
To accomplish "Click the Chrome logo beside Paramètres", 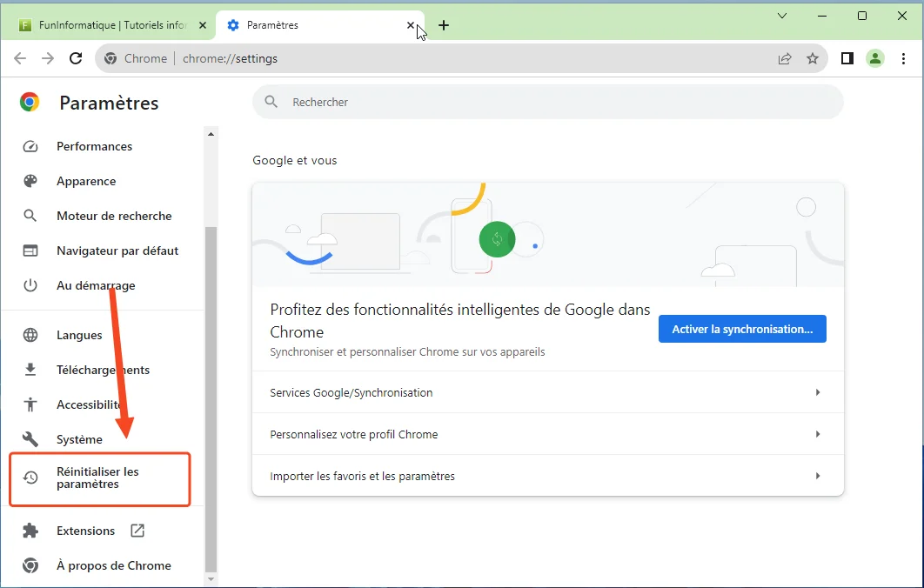I will (x=30, y=102).
